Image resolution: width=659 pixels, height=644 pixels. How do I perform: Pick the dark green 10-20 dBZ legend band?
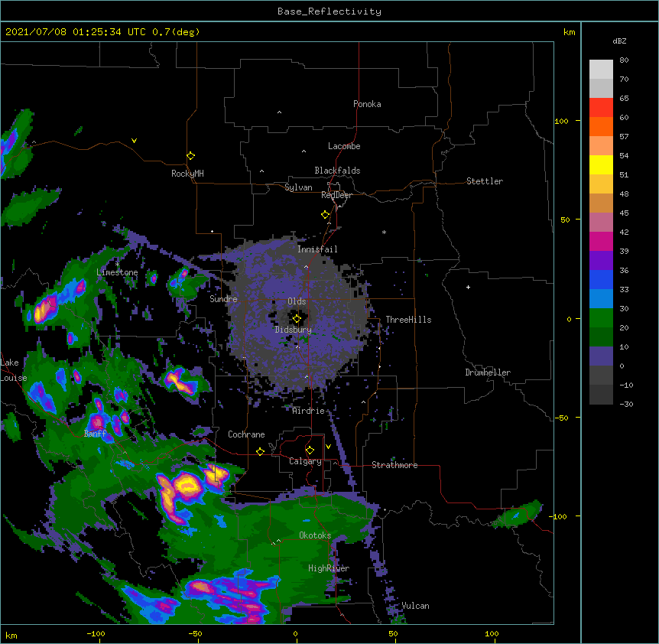pyautogui.click(x=601, y=337)
